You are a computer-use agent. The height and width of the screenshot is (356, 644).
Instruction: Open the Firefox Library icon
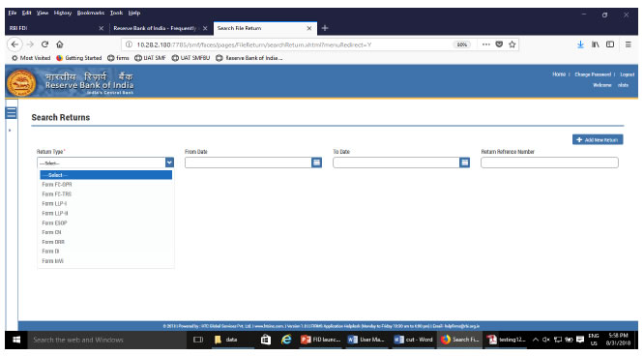[595, 44]
